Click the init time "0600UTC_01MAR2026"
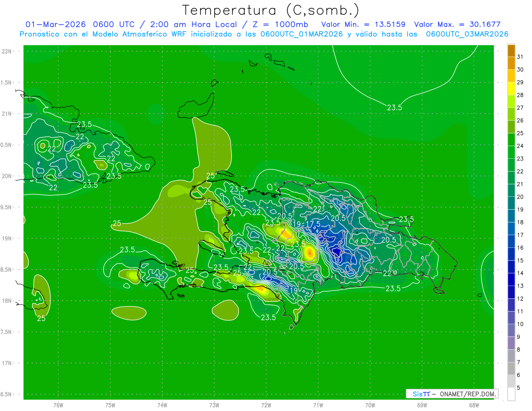 [301, 34]
